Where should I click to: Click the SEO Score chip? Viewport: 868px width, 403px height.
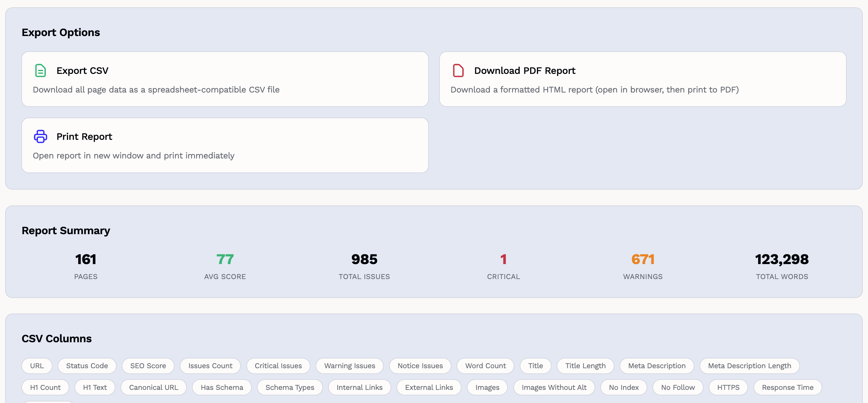(148, 365)
